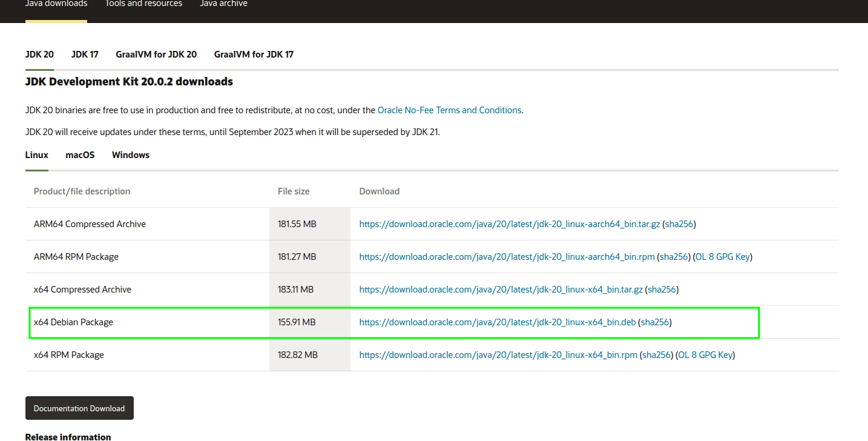Open the Java archive nav item
Viewport: 868px width, 441px height.
(x=223, y=4)
